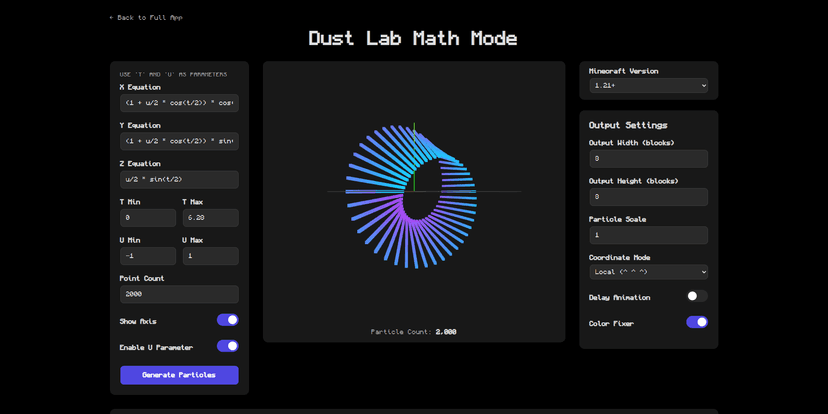828x414 pixels.
Task: Toggle the Show Axis switch
Action: coord(227,320)
